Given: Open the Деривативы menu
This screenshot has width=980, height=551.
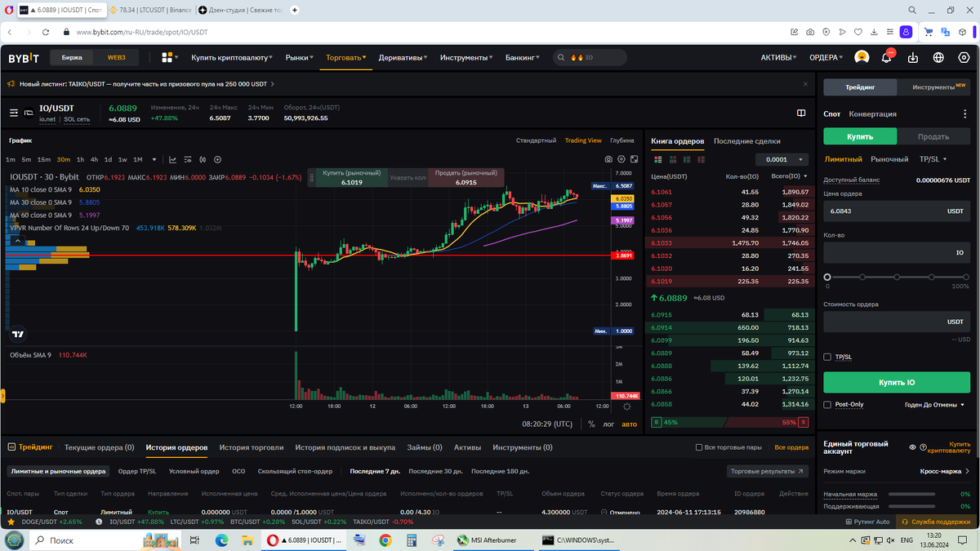Looking at the screenshot, I should coord(403,58).
